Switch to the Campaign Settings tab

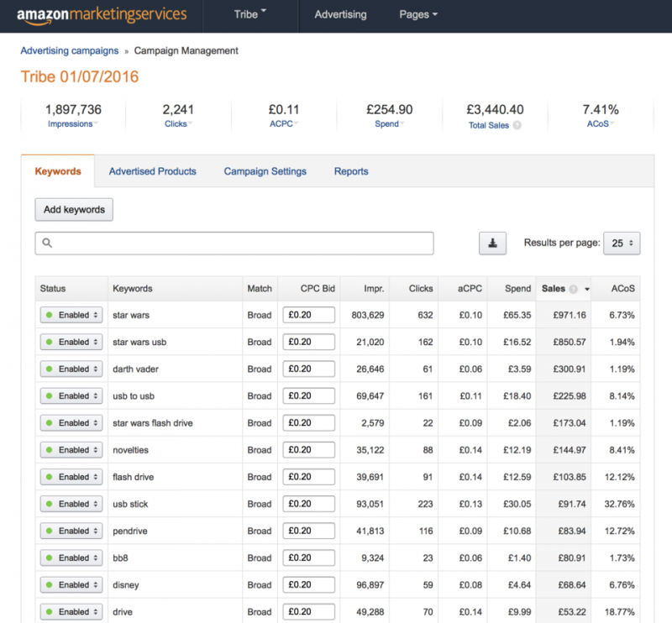[x=265, y=171]
